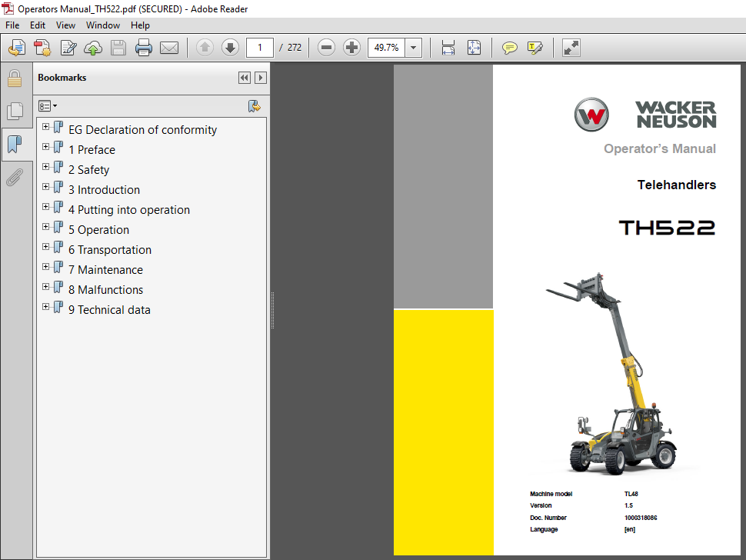Click the Bookmarks pane right arrow button

(260, 78)
